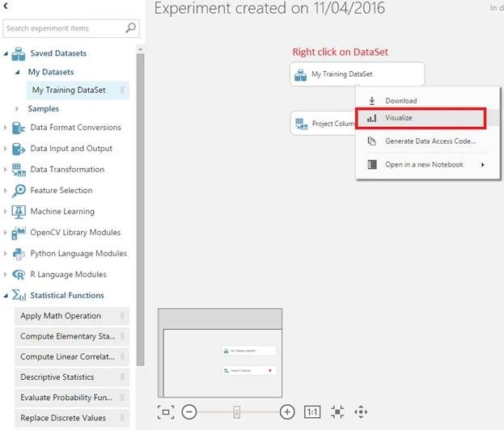The height and width of the screenshot is (430, 504).
Task: Select the Project Columns module on canvas
Action: tap(323, 124)
